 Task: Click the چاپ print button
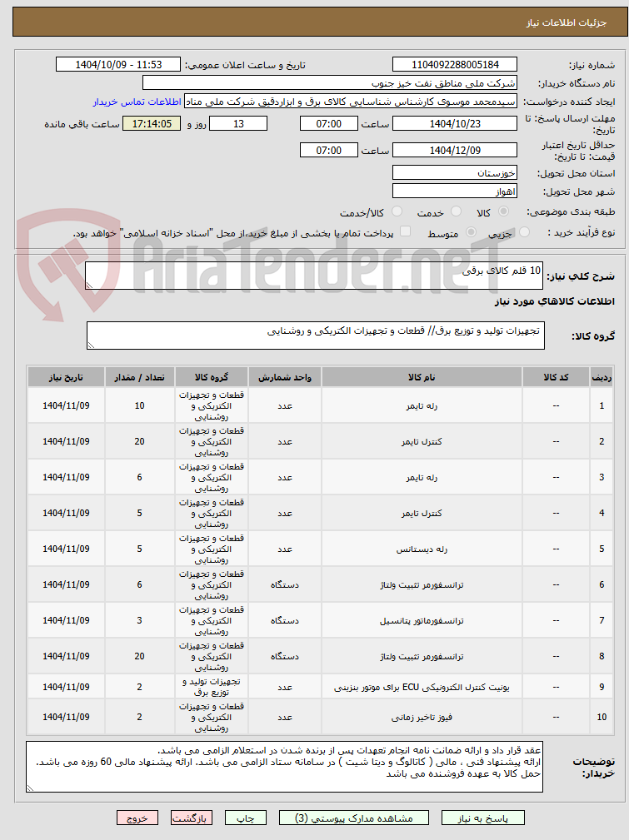(x=246, y=818)
